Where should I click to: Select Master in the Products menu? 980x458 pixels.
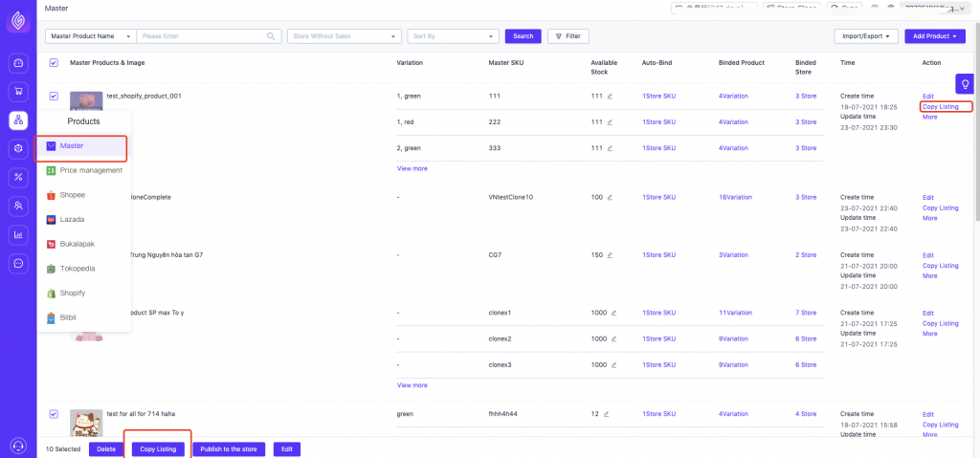pyautogui.click(x=83, y=146)
